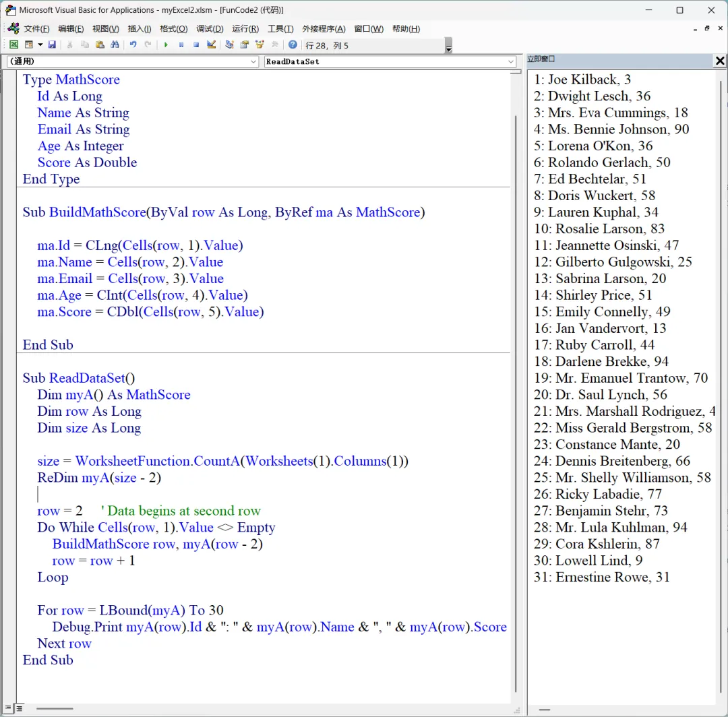Screen dimensions: 728x717
Task: Open the 插入(I) menu
Action: click(140, 29)
